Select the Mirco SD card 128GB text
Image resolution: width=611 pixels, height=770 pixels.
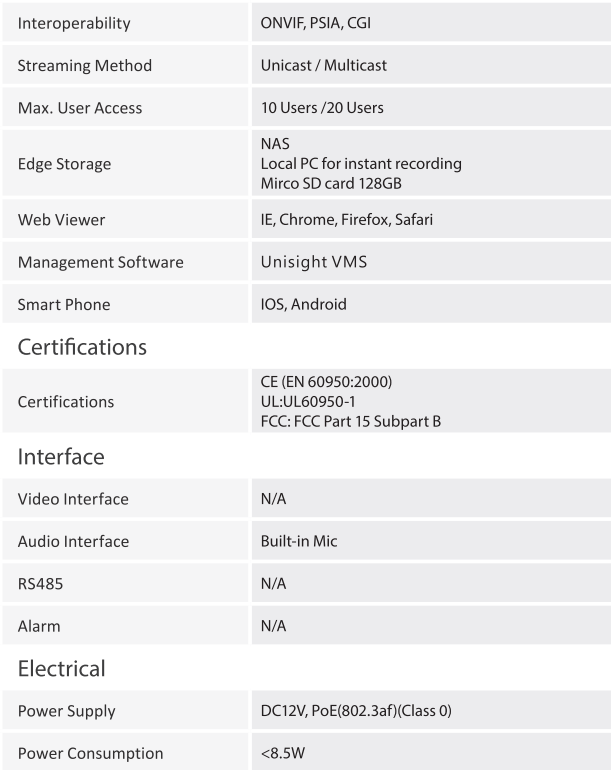[x=331, y=184]
